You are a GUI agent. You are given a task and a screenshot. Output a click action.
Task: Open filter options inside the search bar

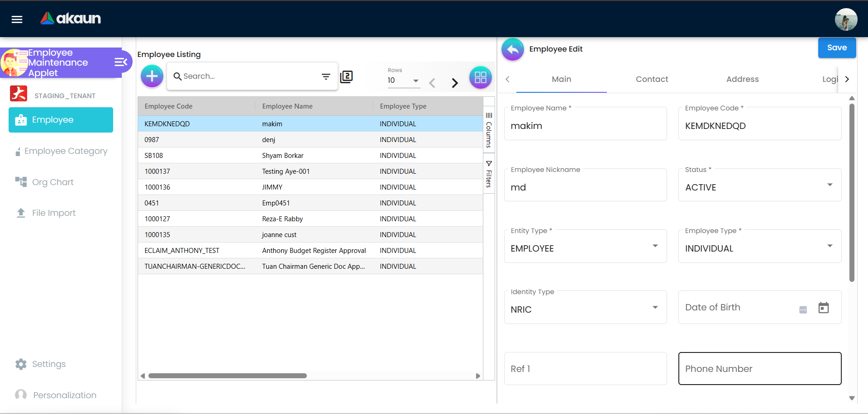point(326,76)
